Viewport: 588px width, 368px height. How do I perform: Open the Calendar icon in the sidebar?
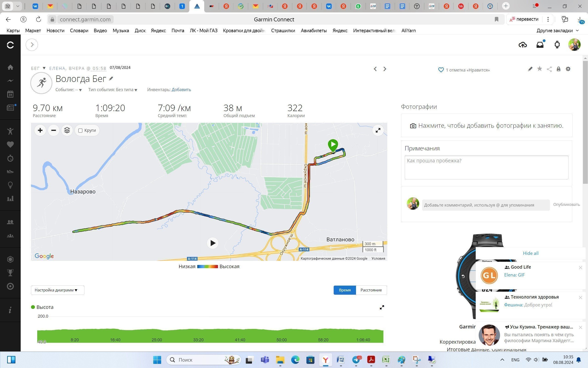(x=10, y=94)
